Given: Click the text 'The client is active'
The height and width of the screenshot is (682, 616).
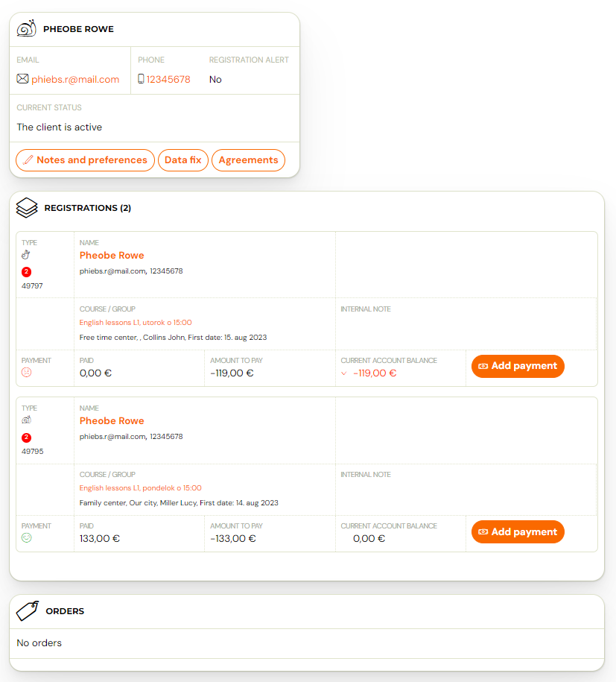Looking at the screenshot, I should (60, 127).
